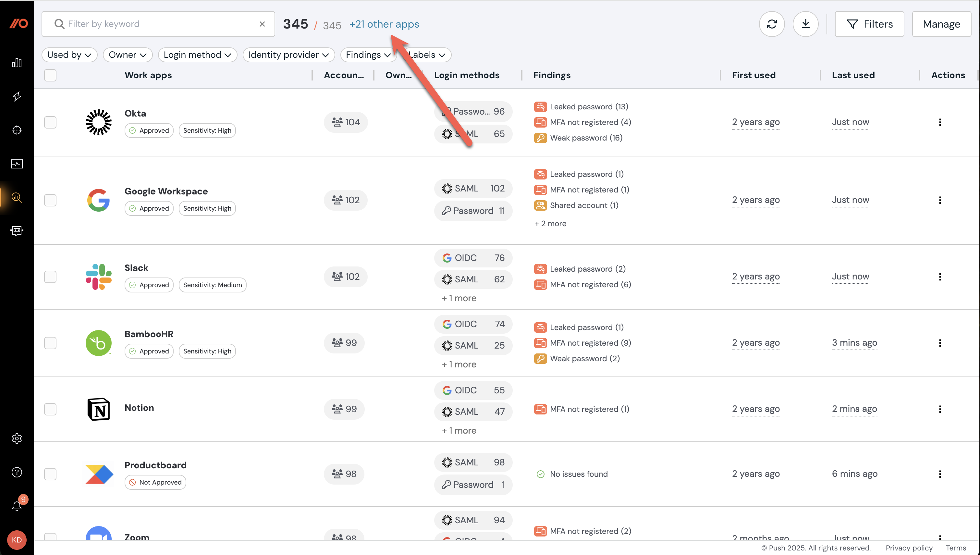This screenshot has width=980, height=555.
Task: Expand the Labels filter dropdown
Action: tap(427, 55)
